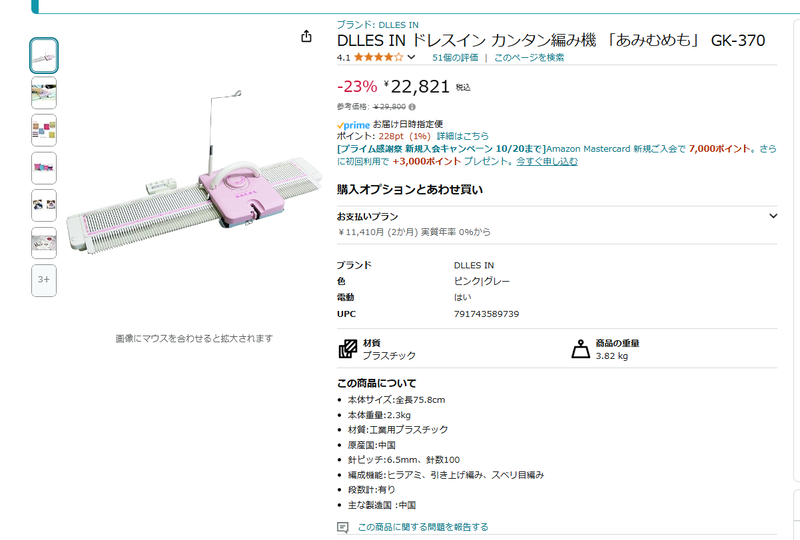Click the このページを検索 link
800x540 pixels.
pos(529,57)
